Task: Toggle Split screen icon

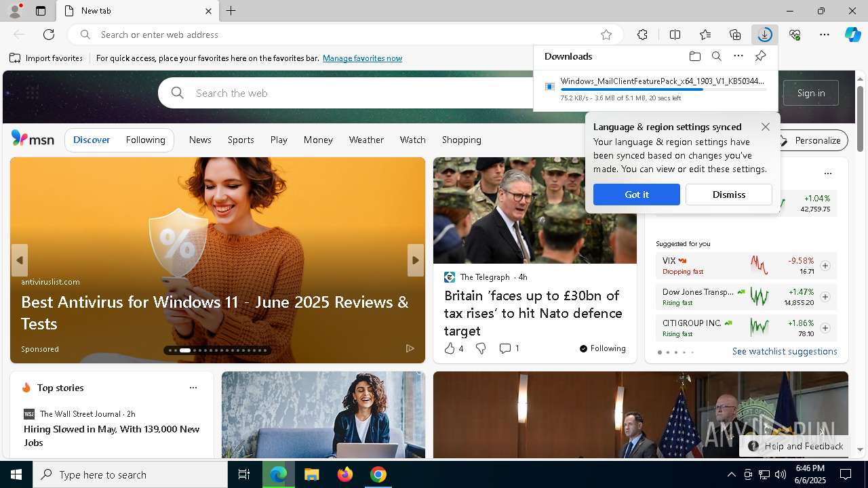Action: [675, 35]
